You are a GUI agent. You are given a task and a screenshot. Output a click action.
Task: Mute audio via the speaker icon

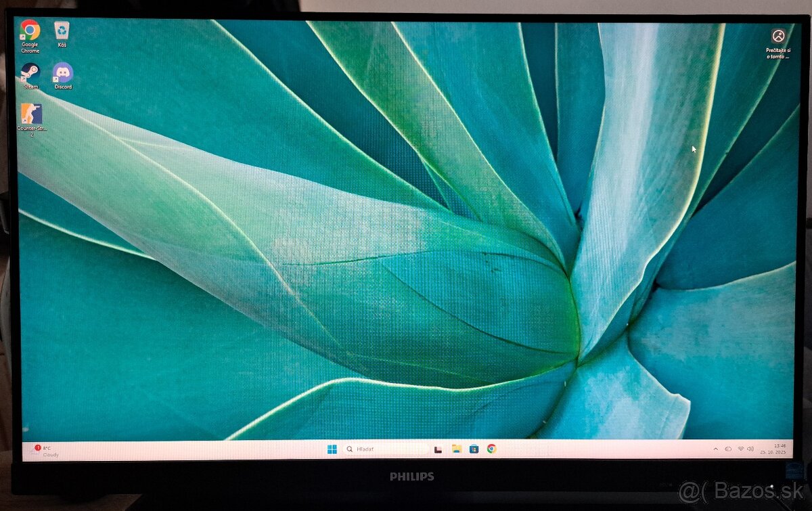pyautogui.click(x=750, y=449)
